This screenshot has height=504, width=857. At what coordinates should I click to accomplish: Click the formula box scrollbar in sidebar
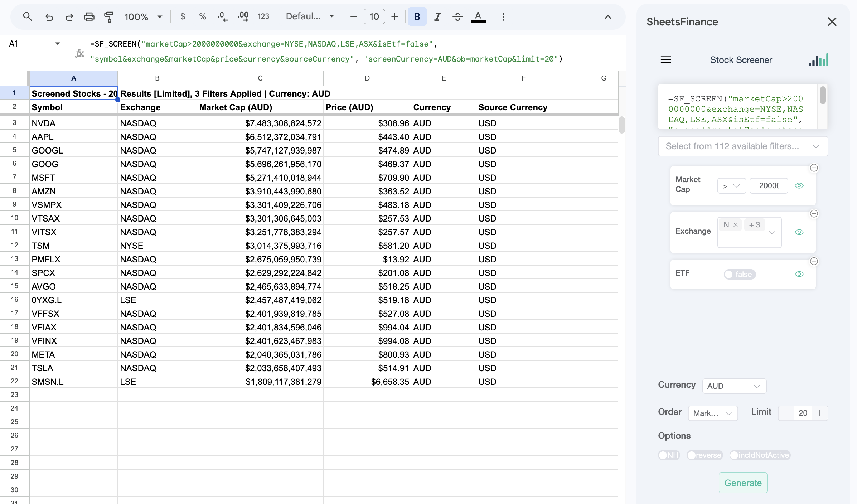(x=823, y=95)
